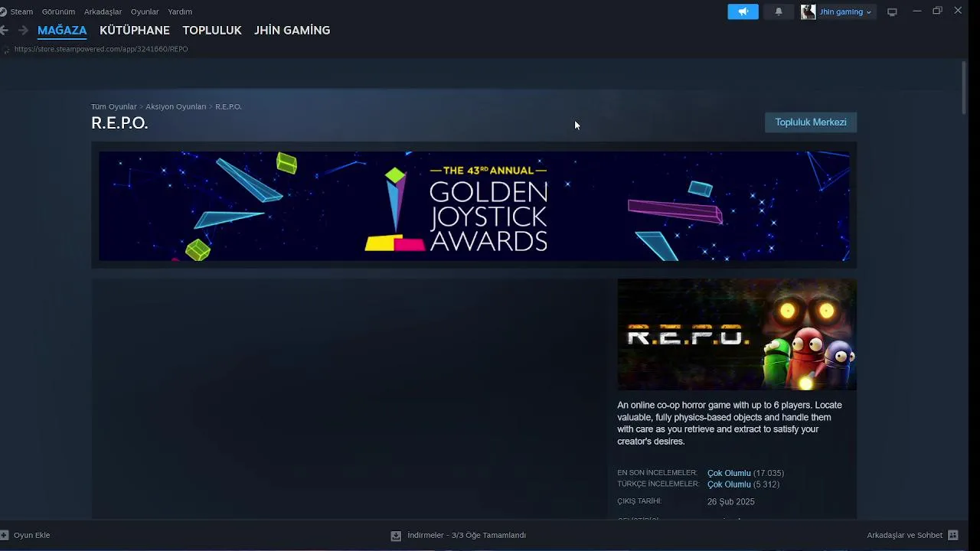980x551 pixels.
Task: Open the Oyunlar menu
Action: pos(145,11)
